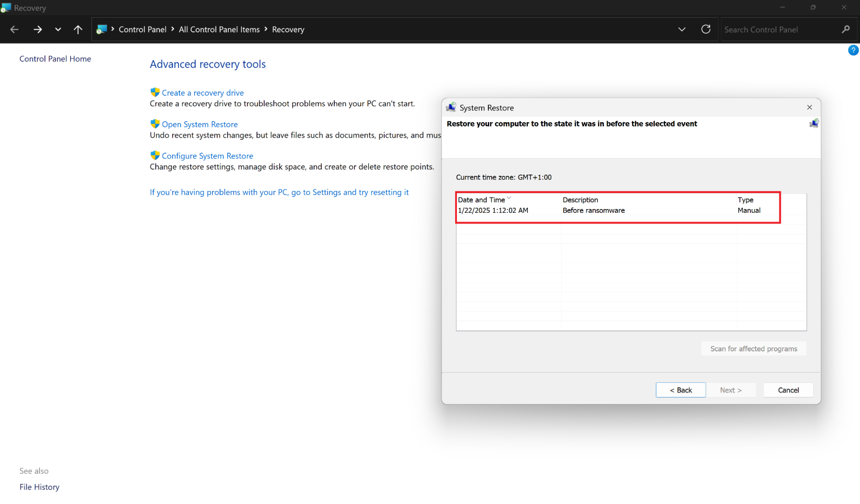
Task: Select Recovery breadcrumb segment
Action: click(x=288, y=29)
